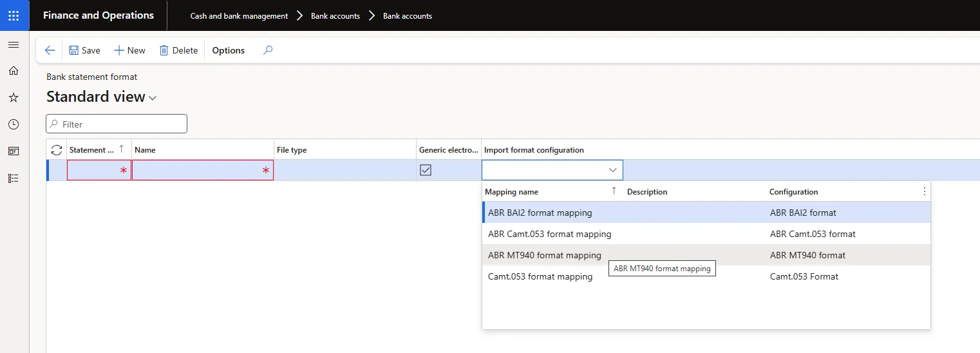Viewport: 980px width, 353px height.
Task: Click ABR Camt.053 format configuration cell
Action: pos(813,234)
